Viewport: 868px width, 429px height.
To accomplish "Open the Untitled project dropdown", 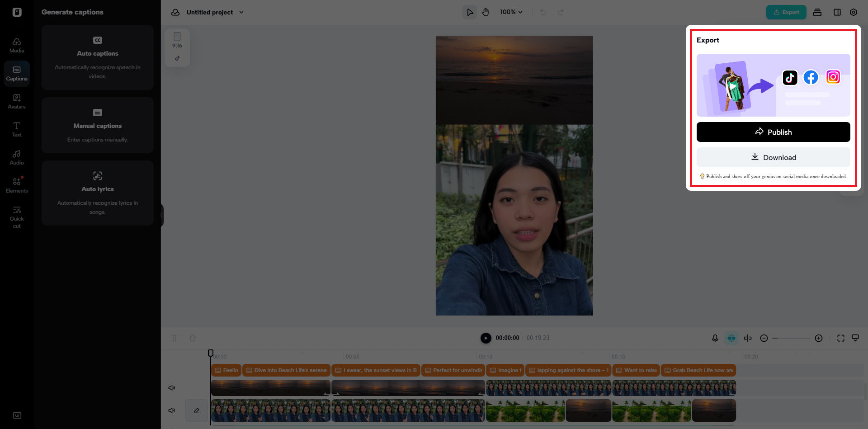I will [241, 12].
